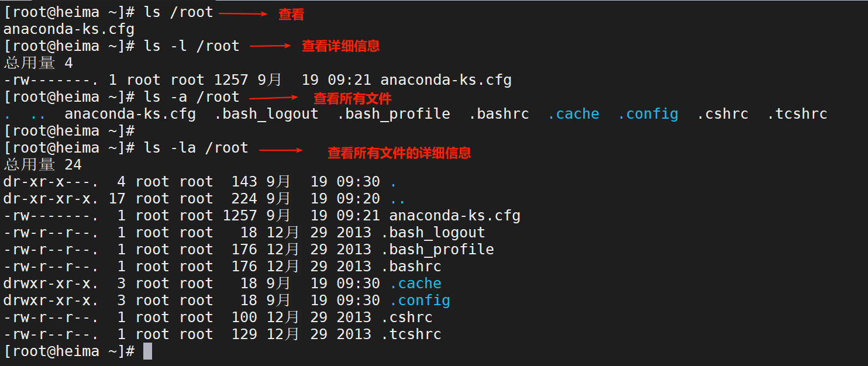
Task: Click the red annotation '查看所有文件'
Action: coord(352,98)
